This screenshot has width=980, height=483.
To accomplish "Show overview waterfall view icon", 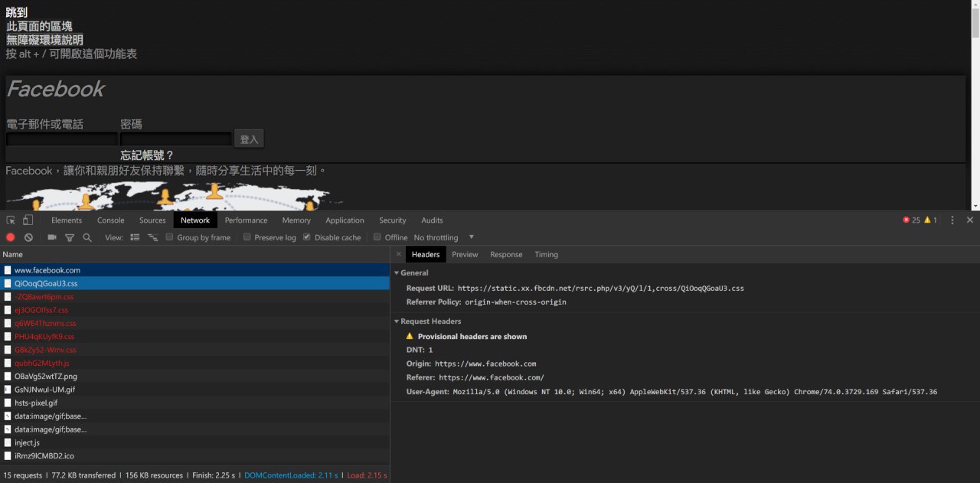I will coord(153,237).
